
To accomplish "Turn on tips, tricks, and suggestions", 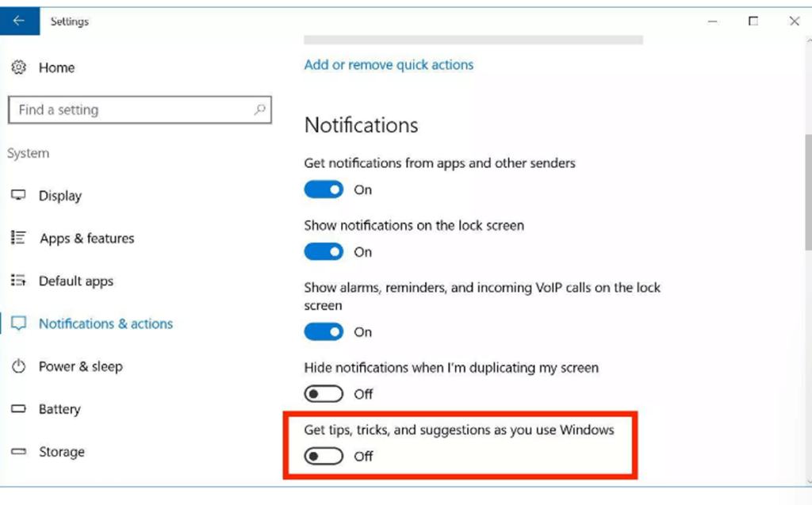I will point(324,456).
